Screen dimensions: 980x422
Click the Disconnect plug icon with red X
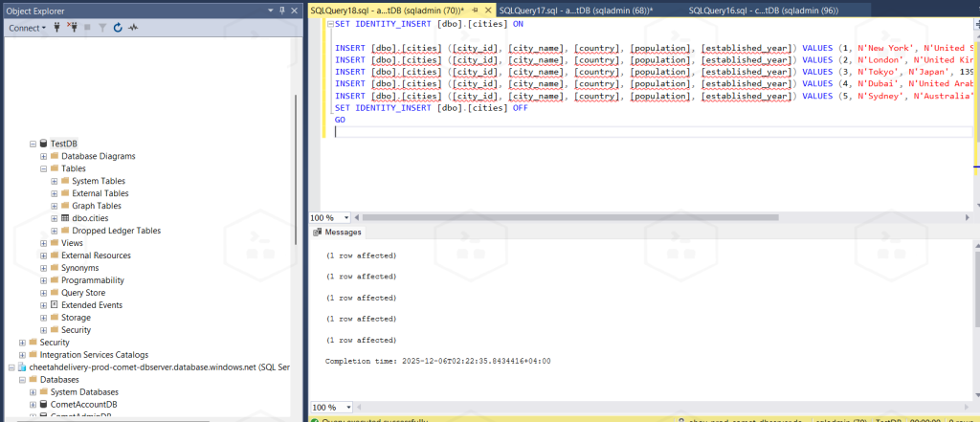72,28
